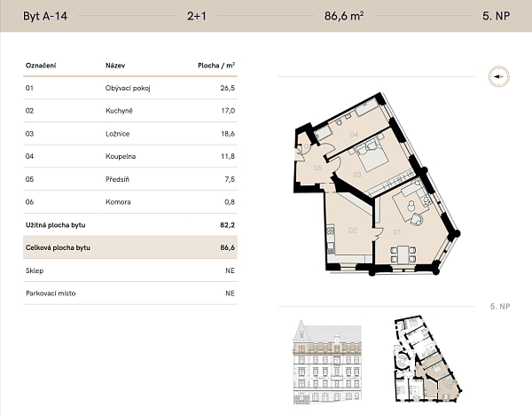Select the building facade elevation thumbnail
Image resolution: width=532 pixels, height=415 pixels.
327,364
